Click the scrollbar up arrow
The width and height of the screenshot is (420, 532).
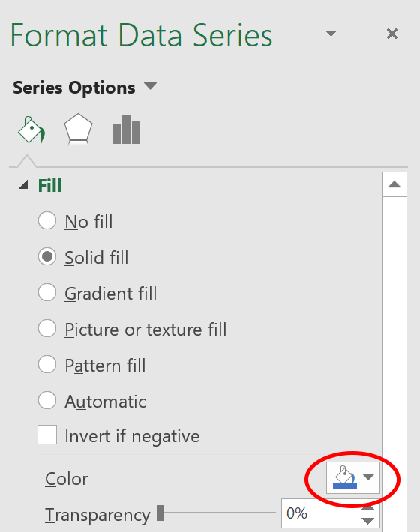pos(394,184)
